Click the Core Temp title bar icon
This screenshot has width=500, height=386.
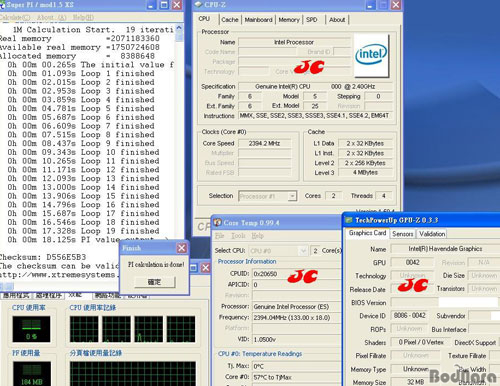click(x=217, y=222)
